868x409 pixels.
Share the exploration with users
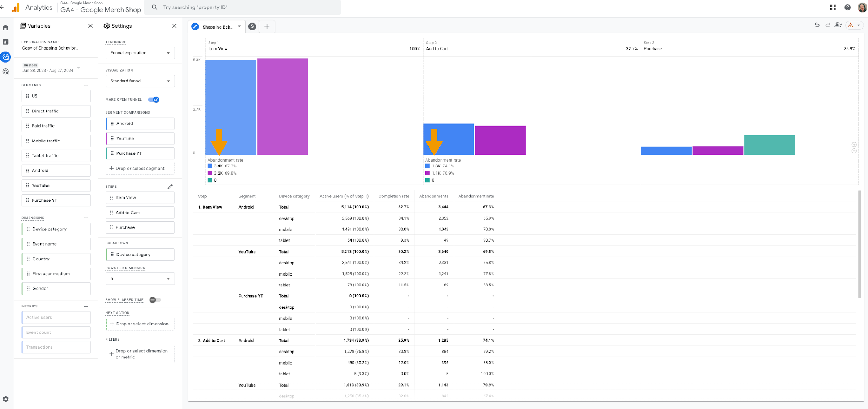click(x=838, y=25)
